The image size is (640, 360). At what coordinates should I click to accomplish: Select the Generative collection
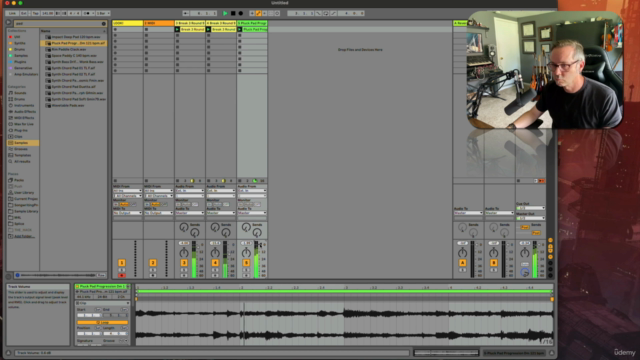coord(23,68)
